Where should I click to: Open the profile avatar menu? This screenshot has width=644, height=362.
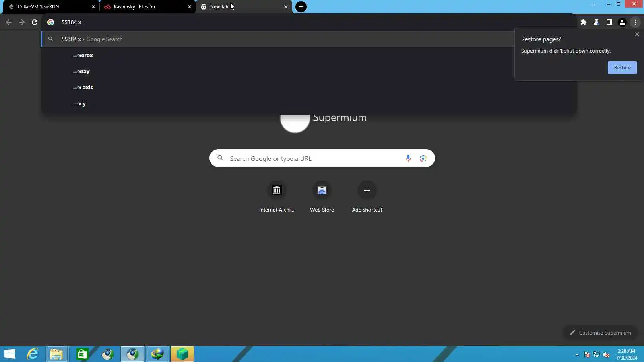622,22
